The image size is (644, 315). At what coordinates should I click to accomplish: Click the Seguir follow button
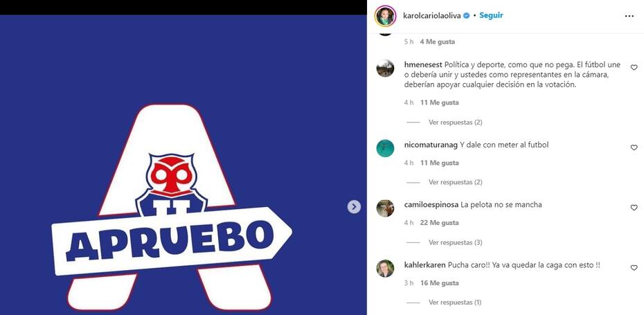(491, 16)
